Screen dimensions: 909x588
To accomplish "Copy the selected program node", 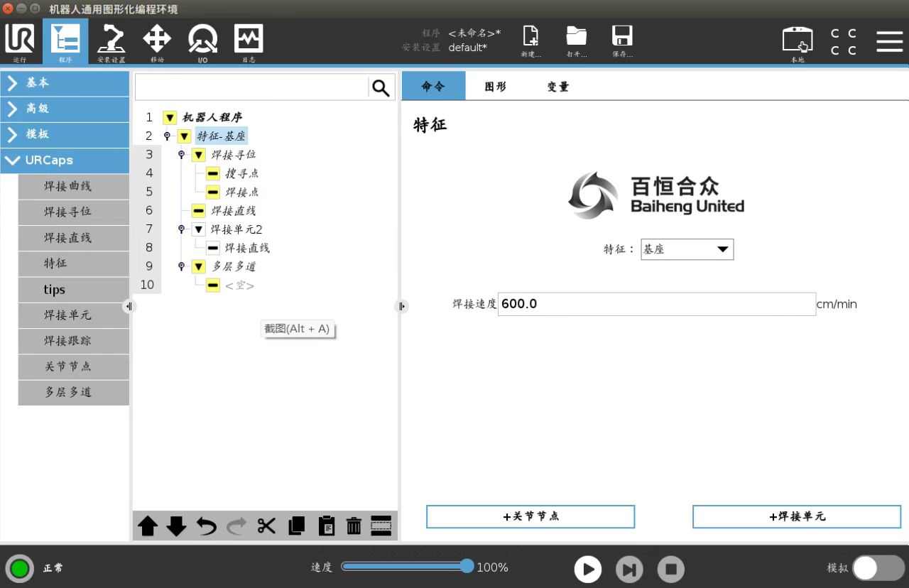I will click(x=297, y=526).
